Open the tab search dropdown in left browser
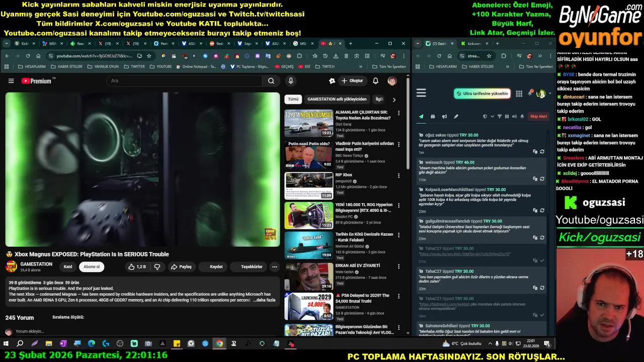644x362 pixels. 6,44
